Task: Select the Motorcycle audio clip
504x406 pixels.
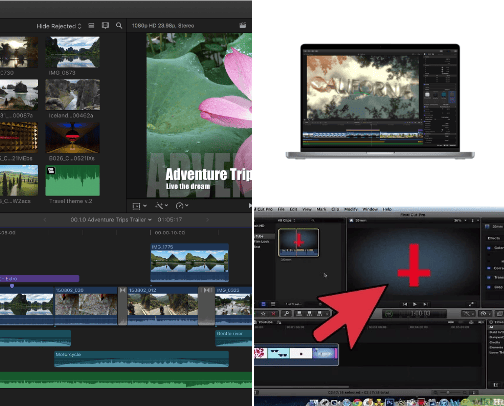Action: pos(141,359)
